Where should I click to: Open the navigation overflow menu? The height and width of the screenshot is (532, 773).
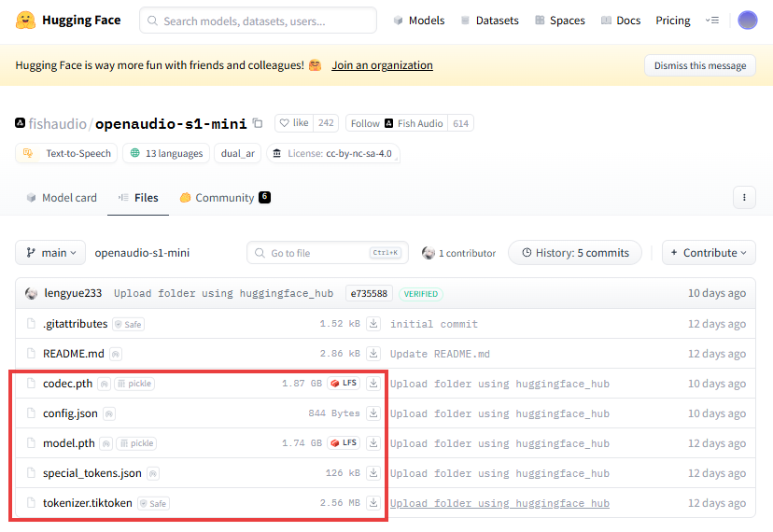tap(712, 21)
